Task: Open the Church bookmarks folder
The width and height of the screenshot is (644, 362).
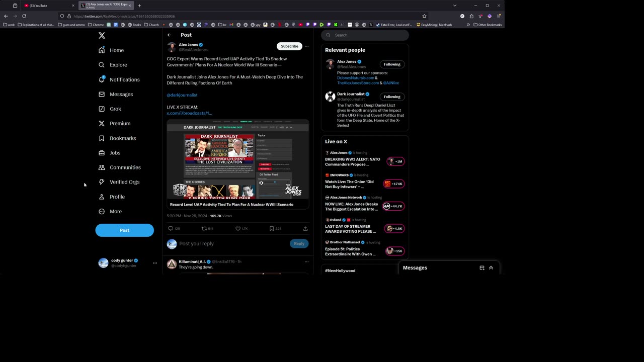Action: click(x=151, y=25)
